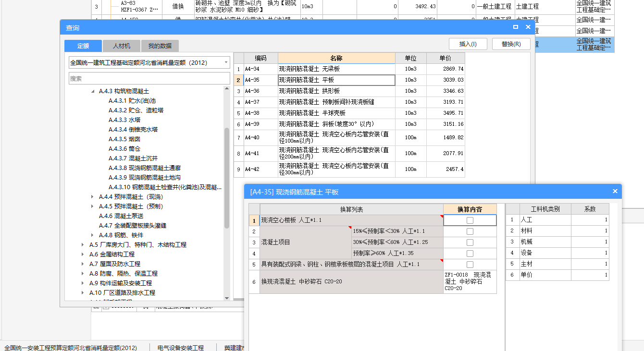Screen dimensions: 644x351
Task: Click 全国统一安装工程预算定额河北省消耗量定额(2012) in status bar
Action: coord(71,348)
